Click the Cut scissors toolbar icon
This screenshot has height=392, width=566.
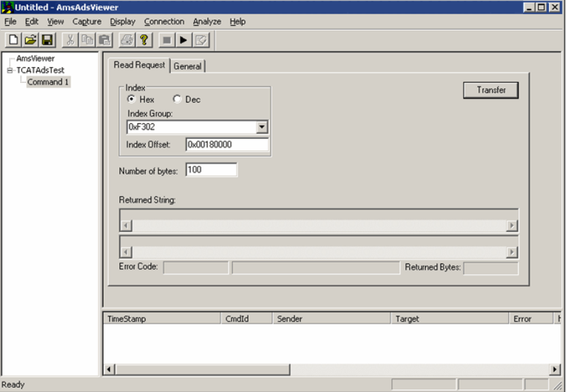[70, 40]
